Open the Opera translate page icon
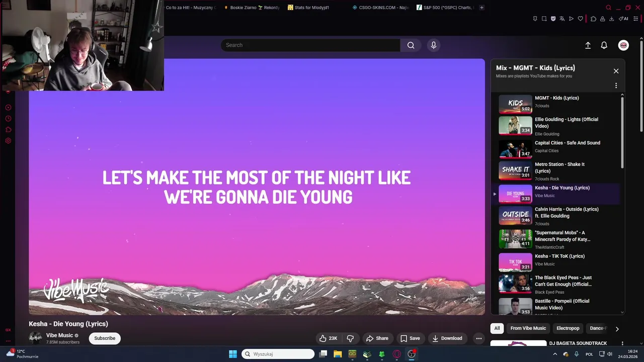The height and width of the screenshot is (362, 644). coord(562,19)
